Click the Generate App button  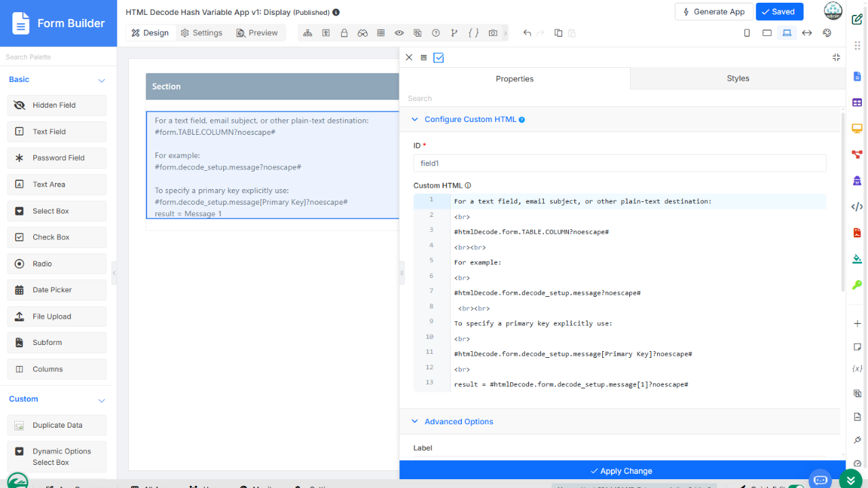[714, 12]
